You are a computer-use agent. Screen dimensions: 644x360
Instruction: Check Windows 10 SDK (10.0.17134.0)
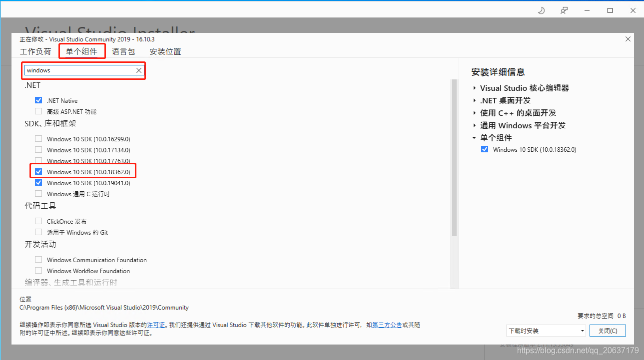tap(38, 150)
